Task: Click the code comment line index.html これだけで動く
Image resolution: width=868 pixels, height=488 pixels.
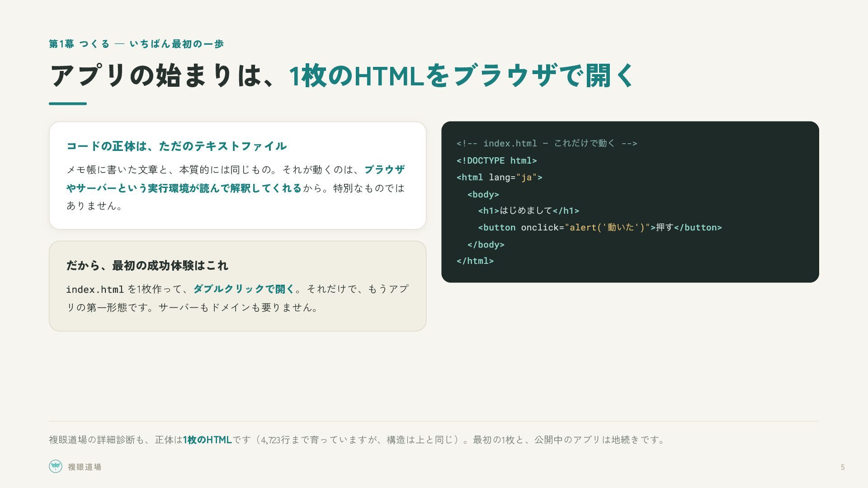Action: coord(547,143)
